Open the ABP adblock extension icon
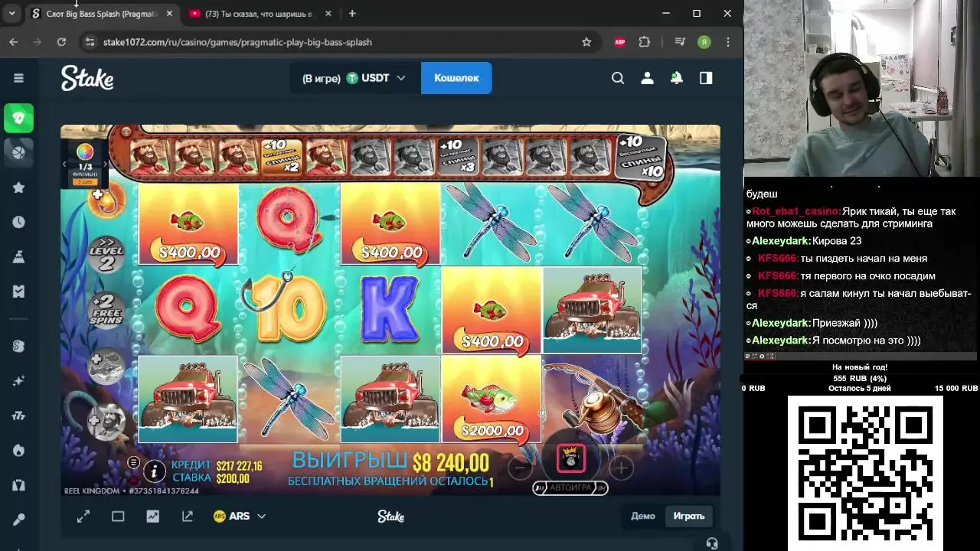980x551 pixels. (x=620, y=42)
